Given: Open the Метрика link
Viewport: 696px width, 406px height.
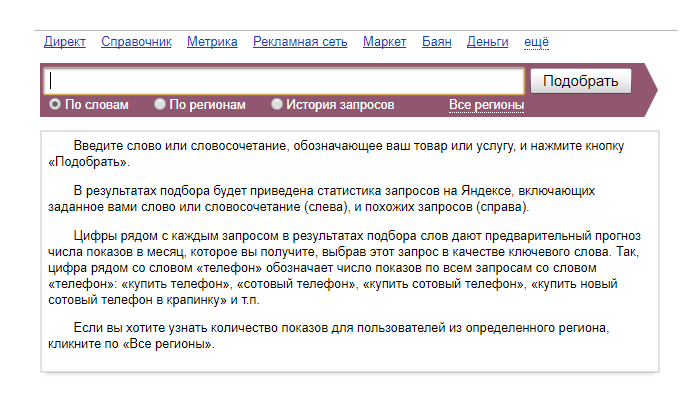Looking at the screenshot, I should click(x=212, y=41).
